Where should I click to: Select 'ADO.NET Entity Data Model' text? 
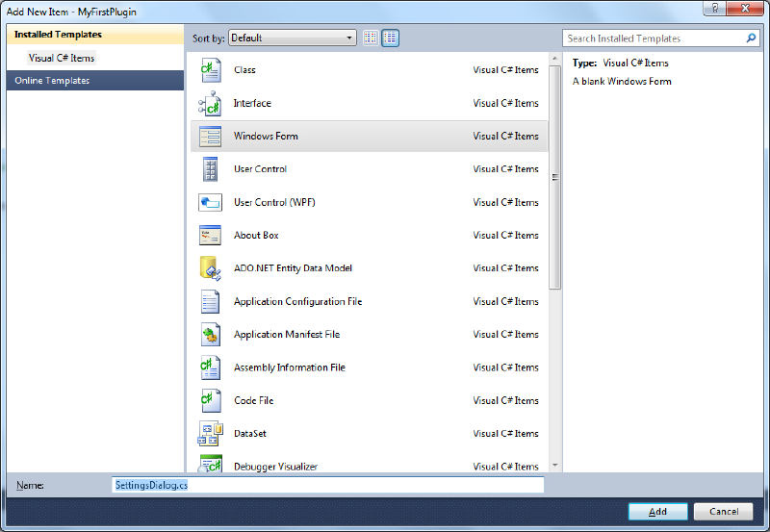(293, 268)
